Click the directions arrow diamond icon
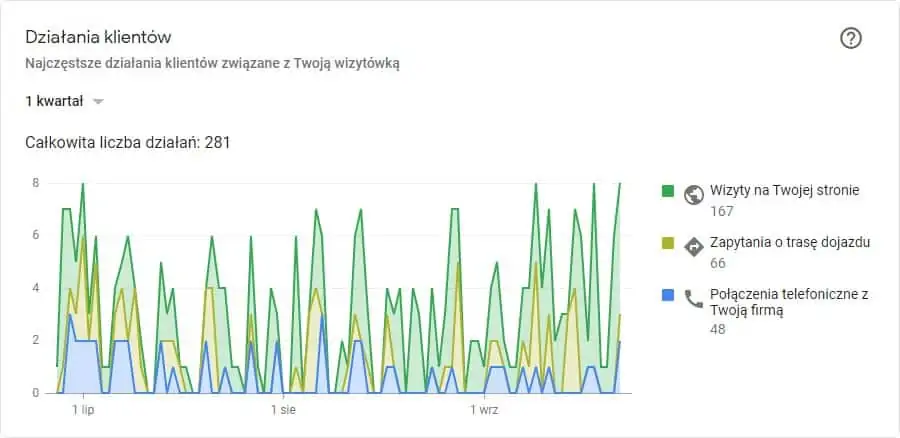900x438 pixels. [694, 247]
